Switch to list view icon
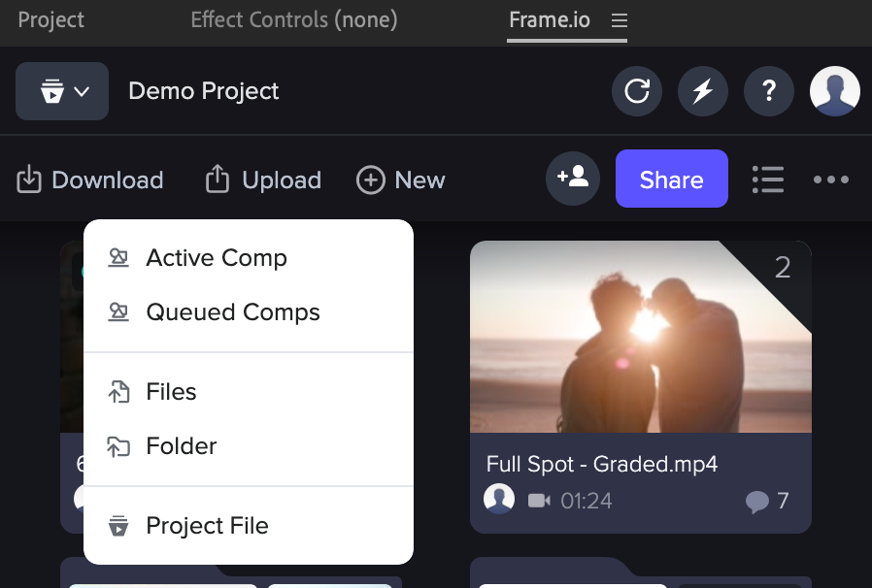 (768, 180)
